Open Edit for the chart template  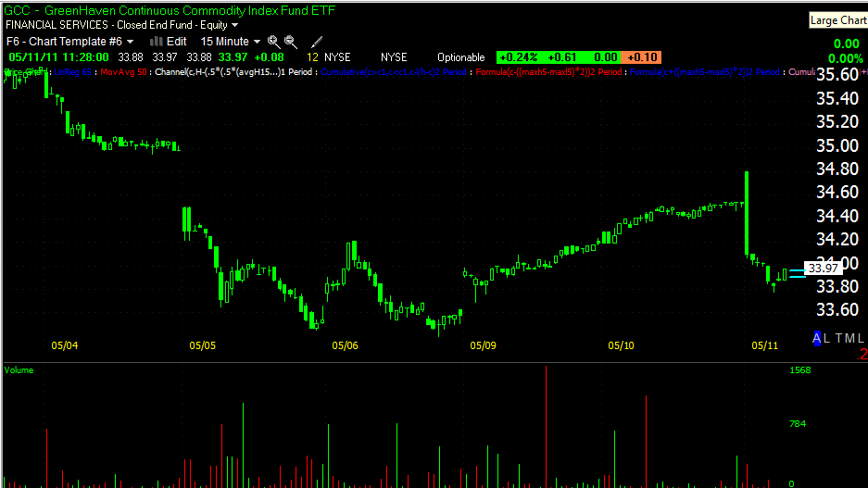(177, 42)
